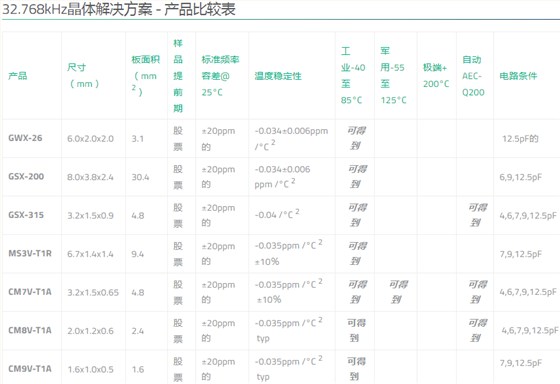Select the CM9V-T1A product name
Image resolution: width=560 pixels, height=384 pixels.
point(30,369)
